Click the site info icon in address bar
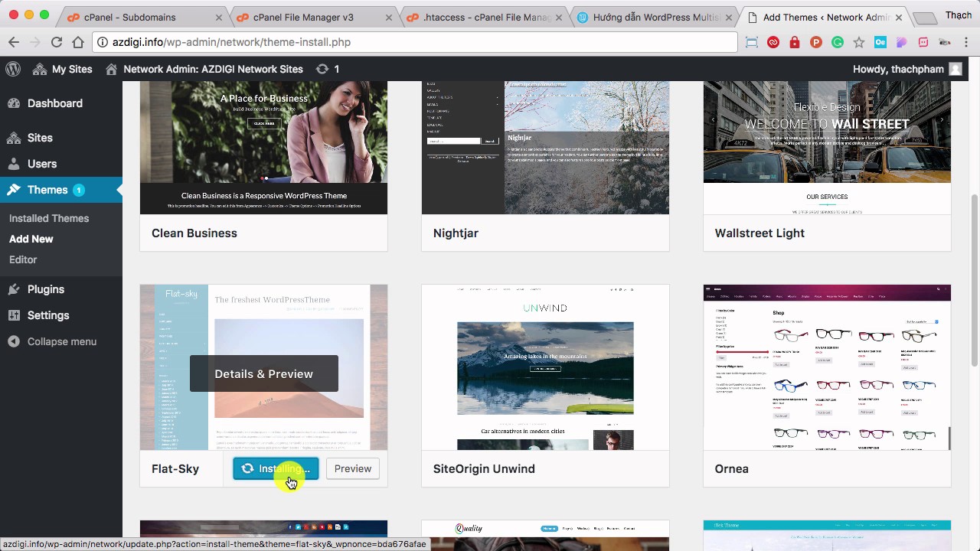The height and width of the screenshot is (551, 980). [103, 42]
